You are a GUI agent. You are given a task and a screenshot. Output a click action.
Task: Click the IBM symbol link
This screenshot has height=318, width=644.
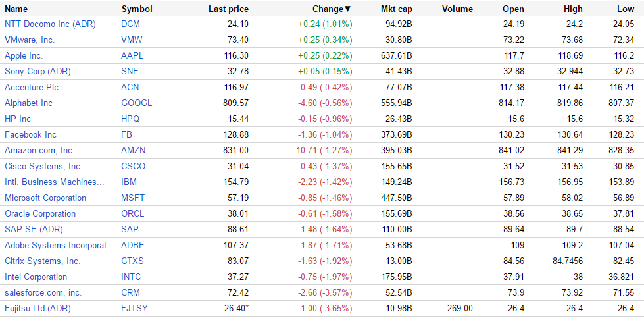129,182
